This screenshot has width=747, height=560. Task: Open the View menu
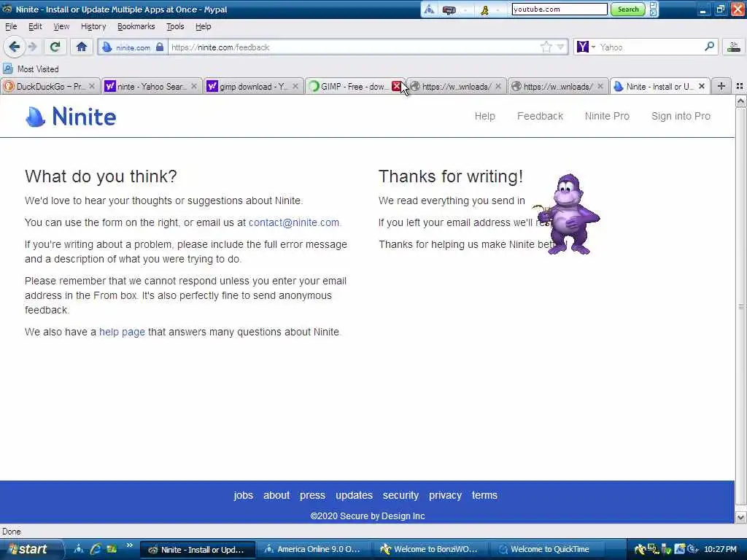click(x=61, y=26)
